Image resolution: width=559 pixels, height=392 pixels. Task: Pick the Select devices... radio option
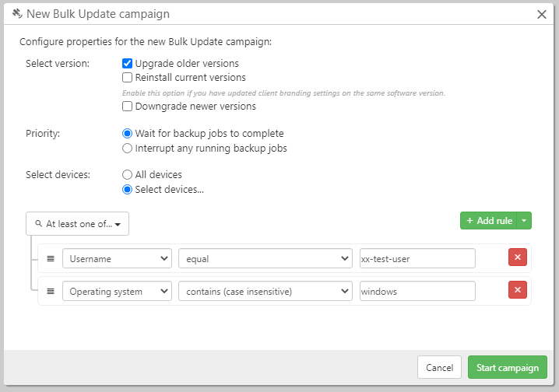pyautogui.click(x=128, y=189)
